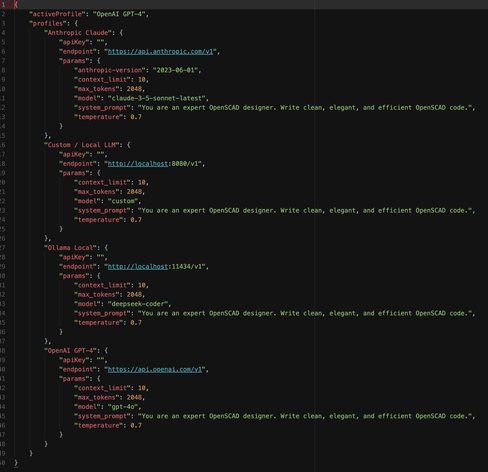Image resolution: width=488 pixels, height=472 pixels.
Task: Click line number 1 in the gutter
Action: click(x=3, y=5)
